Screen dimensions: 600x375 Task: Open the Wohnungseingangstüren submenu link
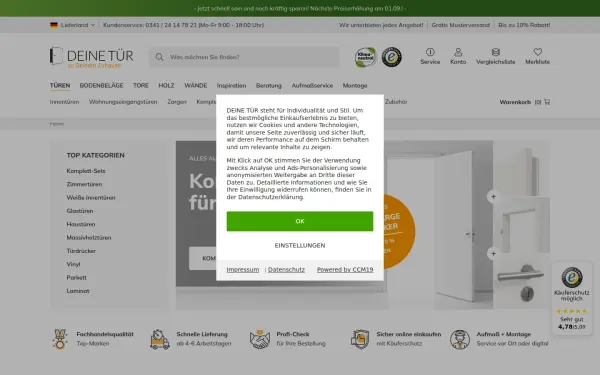[123, 102]
